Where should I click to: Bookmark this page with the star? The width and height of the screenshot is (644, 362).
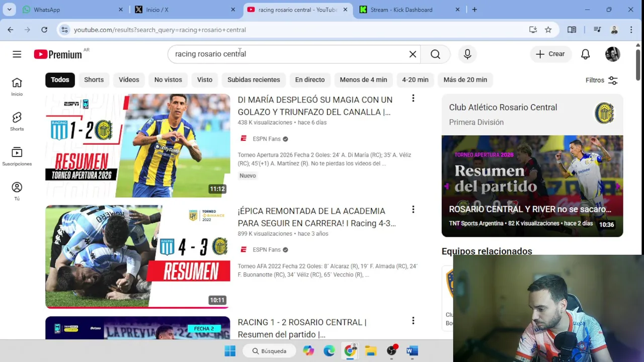[x=548, y=30]
